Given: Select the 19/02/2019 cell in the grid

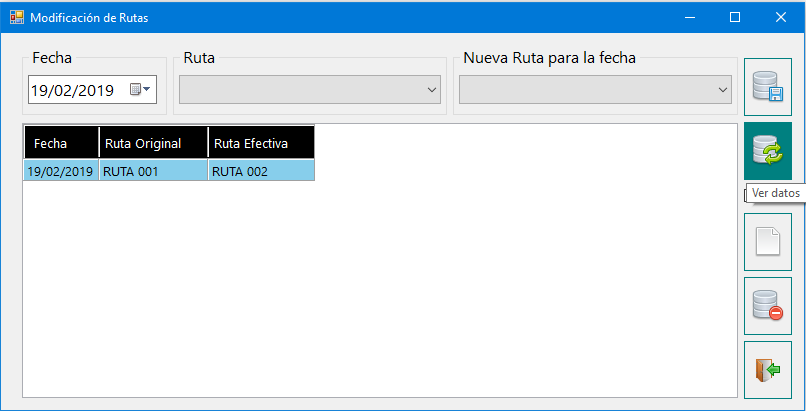Looking at the screenshot, I should tap(61, 171).
